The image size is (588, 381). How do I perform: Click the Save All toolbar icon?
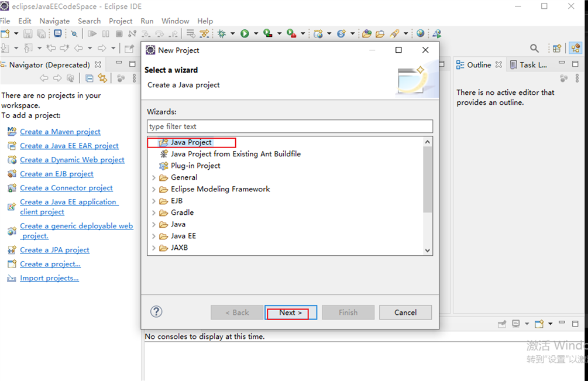(42, 34)
